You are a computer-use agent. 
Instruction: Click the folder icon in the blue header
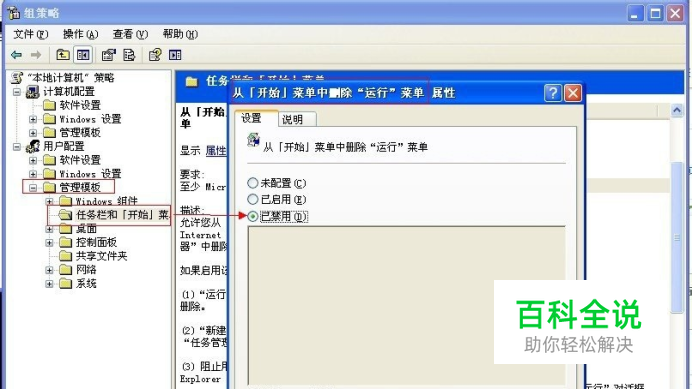pyautogui.click(x=192, y=82)
